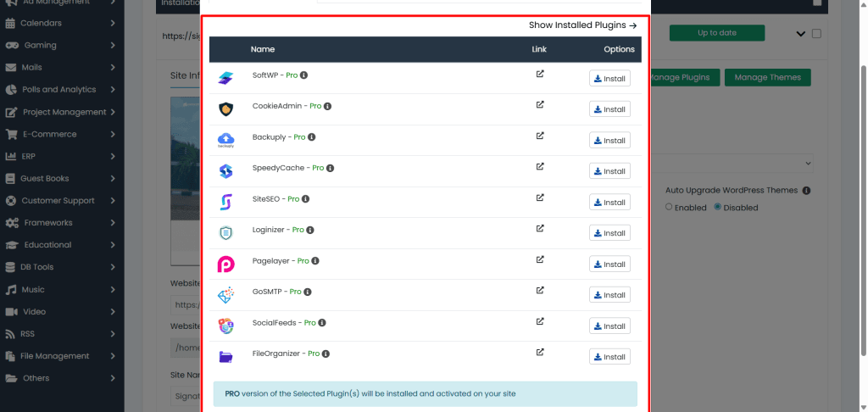Image resolution: width=868 pixels, height=412 pixels.
Task: Install the Backuply plugin
Action: click(x=609, y=141)
